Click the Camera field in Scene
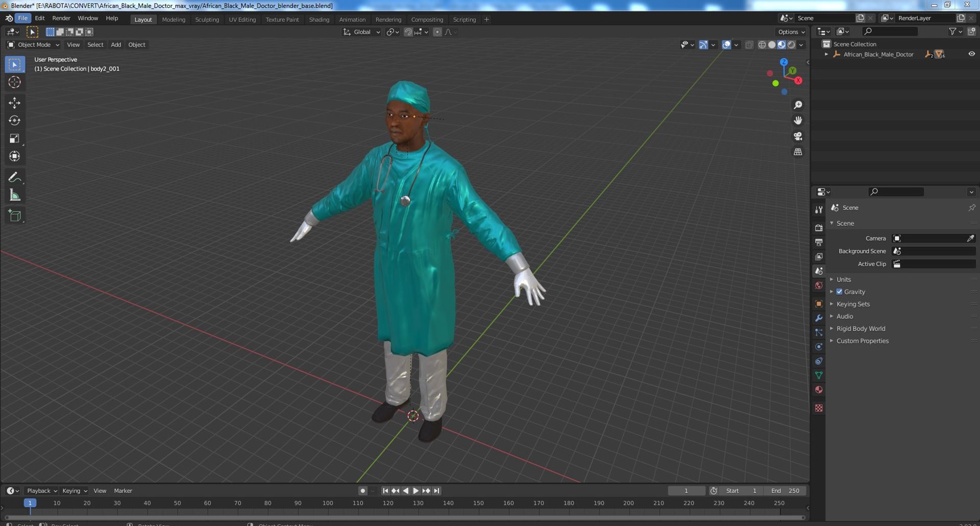The width and height of the screenshot is (980, 526). [934, 238]
